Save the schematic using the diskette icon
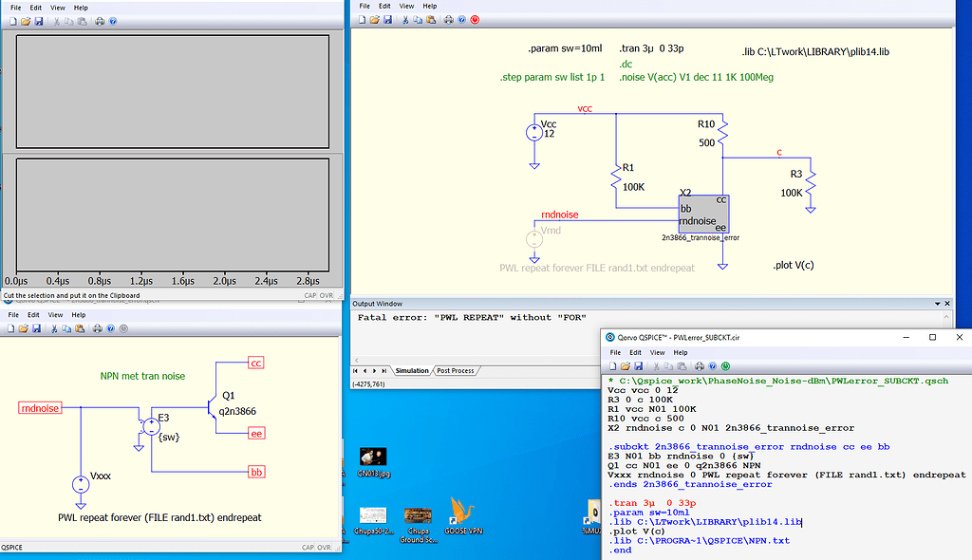The height and width of the screenshot is (560, 972). 387,19
